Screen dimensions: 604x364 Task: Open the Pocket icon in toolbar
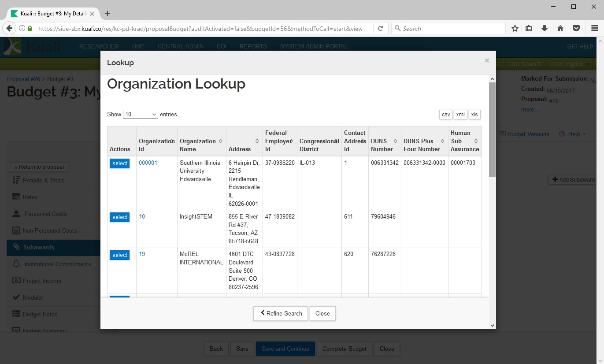pos(576,29)
